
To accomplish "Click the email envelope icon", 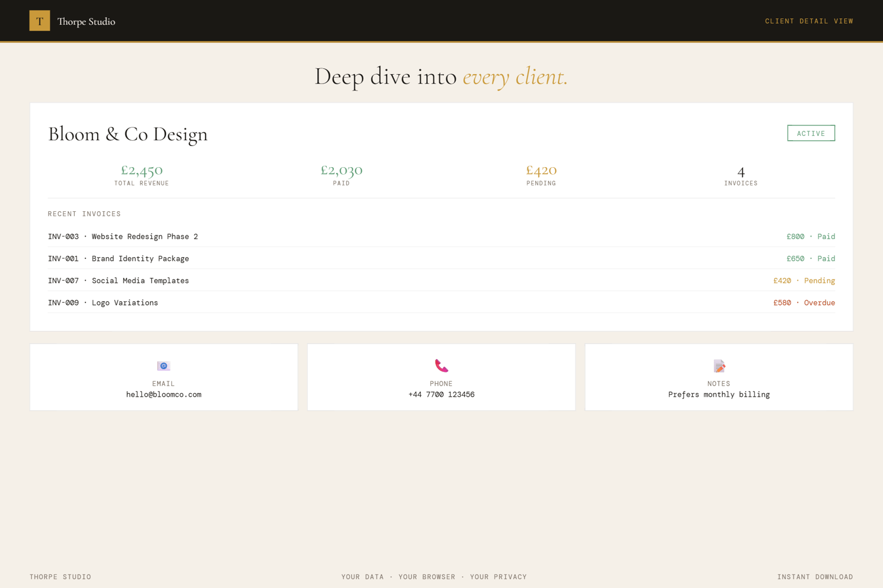I will 164,366.
